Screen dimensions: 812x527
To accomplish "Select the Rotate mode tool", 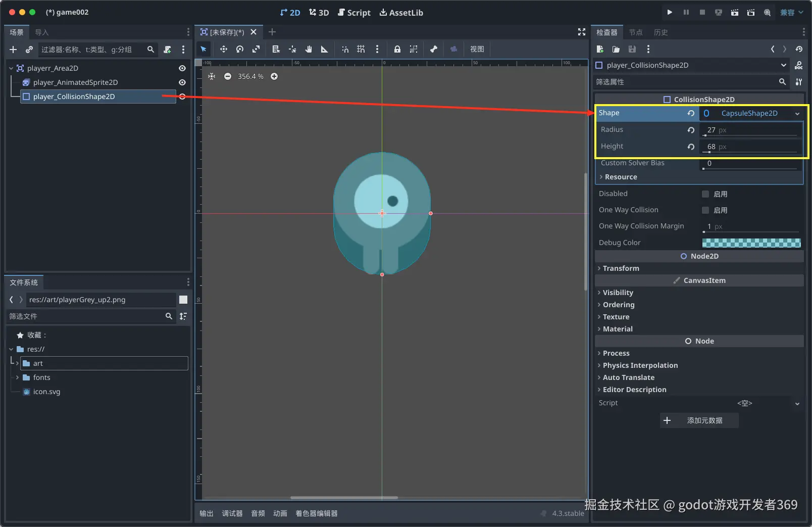I will pos(240,49).
